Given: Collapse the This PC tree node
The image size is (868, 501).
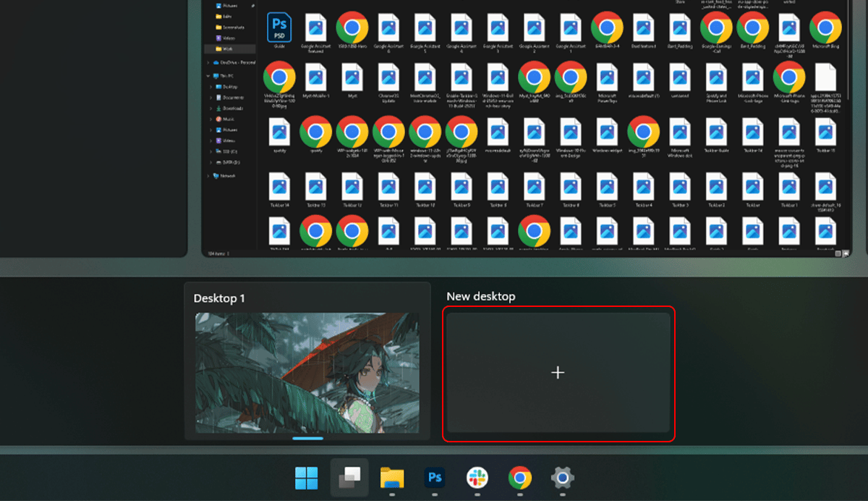Looking at the screenshot, I should pyautogui.click(x=209, y=75).
